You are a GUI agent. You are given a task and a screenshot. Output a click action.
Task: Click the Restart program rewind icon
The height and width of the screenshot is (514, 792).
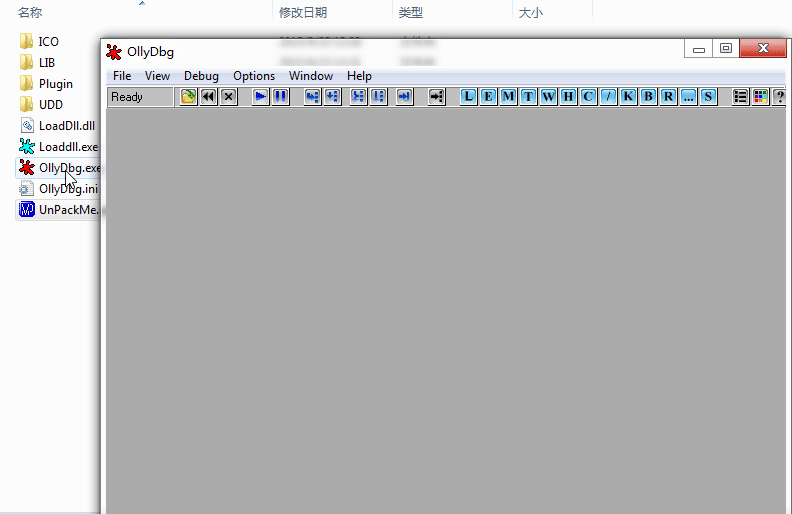(208, 96)
